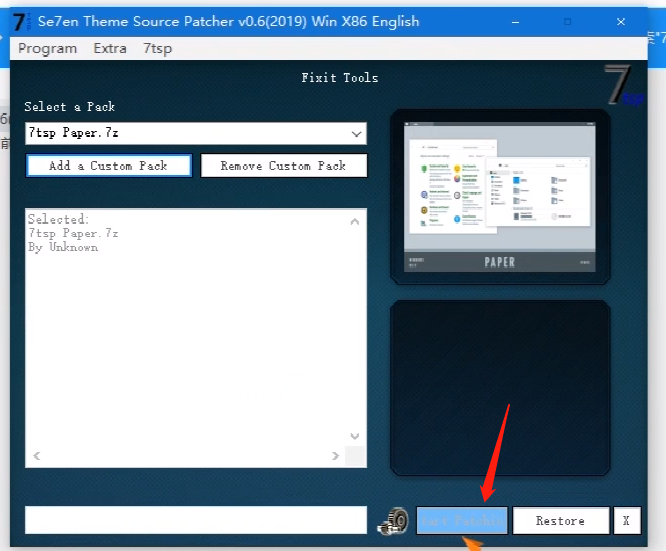Click the 7tsp logo in the corner
The image size is (666, 551).
623,86
